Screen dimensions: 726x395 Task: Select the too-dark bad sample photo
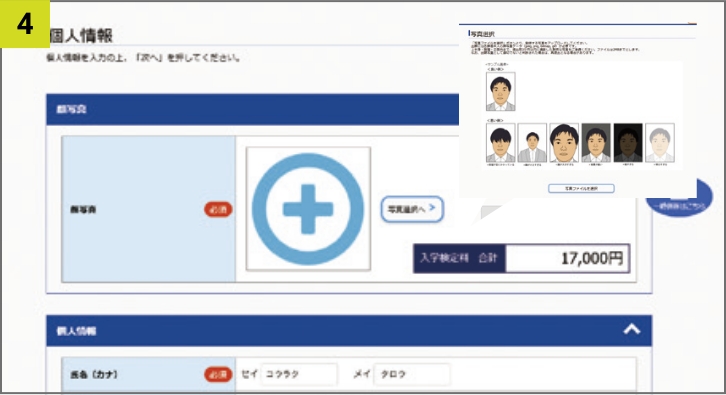coord(628,143)
